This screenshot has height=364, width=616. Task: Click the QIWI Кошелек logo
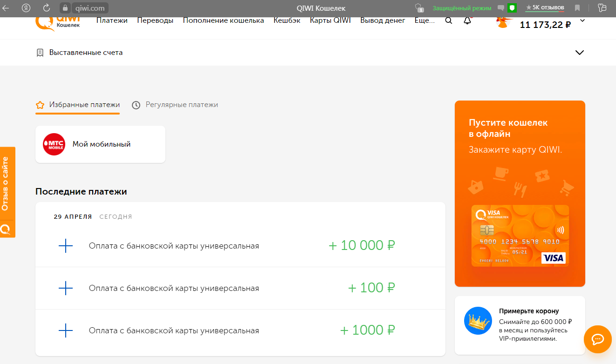58,22
